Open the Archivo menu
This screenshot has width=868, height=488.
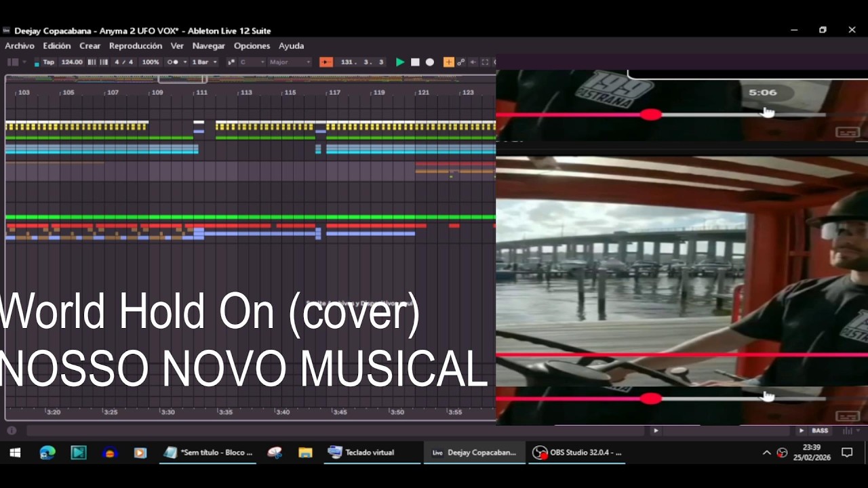(20, 45)
